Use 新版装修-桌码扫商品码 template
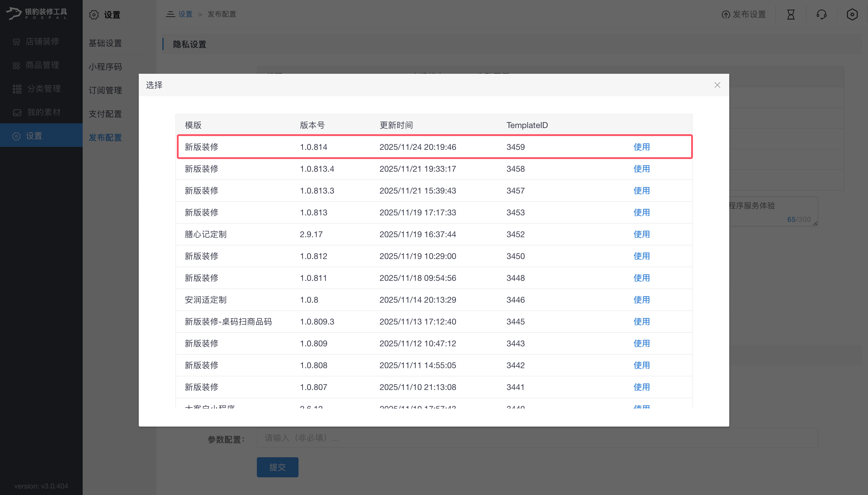This screenshot has height=495, width=868. pyautogui.click(x=641, y=322)
